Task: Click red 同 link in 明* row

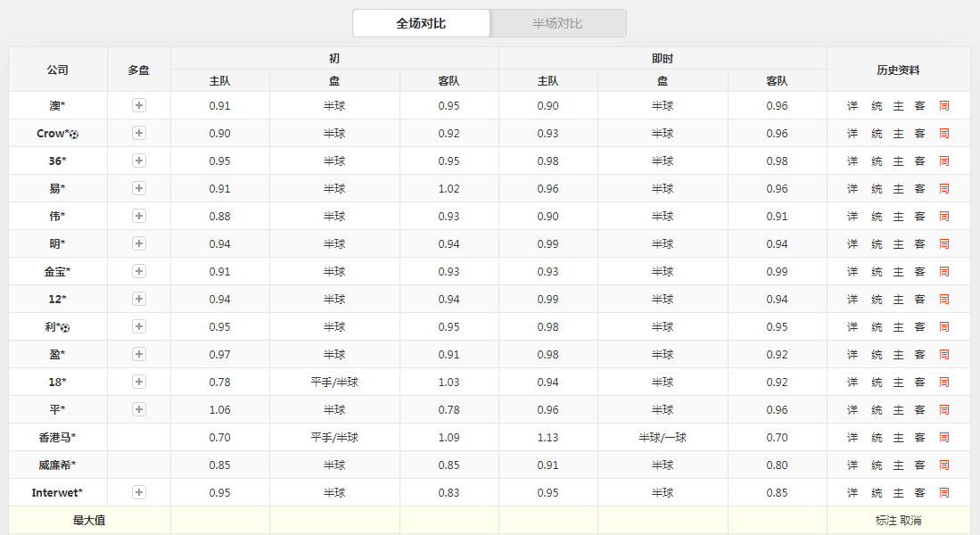Action: click(944, 244)
